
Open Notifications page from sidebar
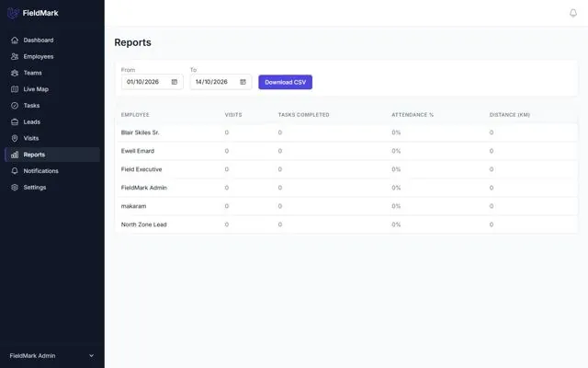[52, 171]
